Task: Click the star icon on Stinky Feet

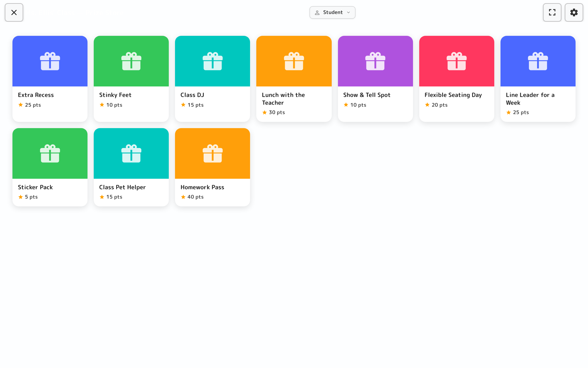Action: click(x=102, y=105)
